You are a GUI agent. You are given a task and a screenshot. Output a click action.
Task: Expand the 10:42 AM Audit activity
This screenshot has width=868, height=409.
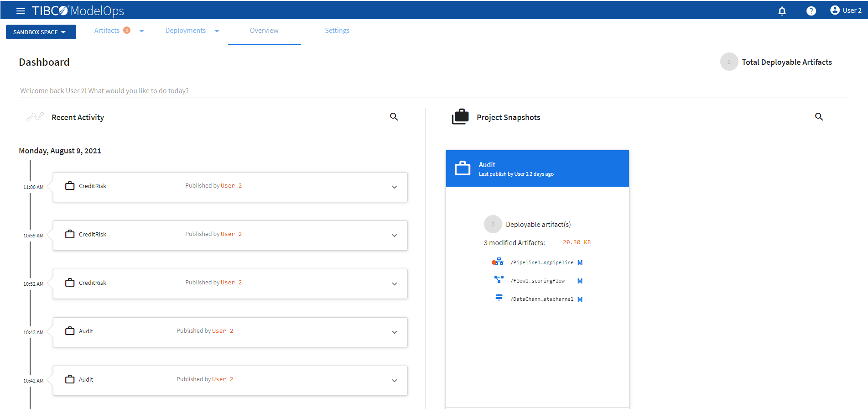pos(395,381)
